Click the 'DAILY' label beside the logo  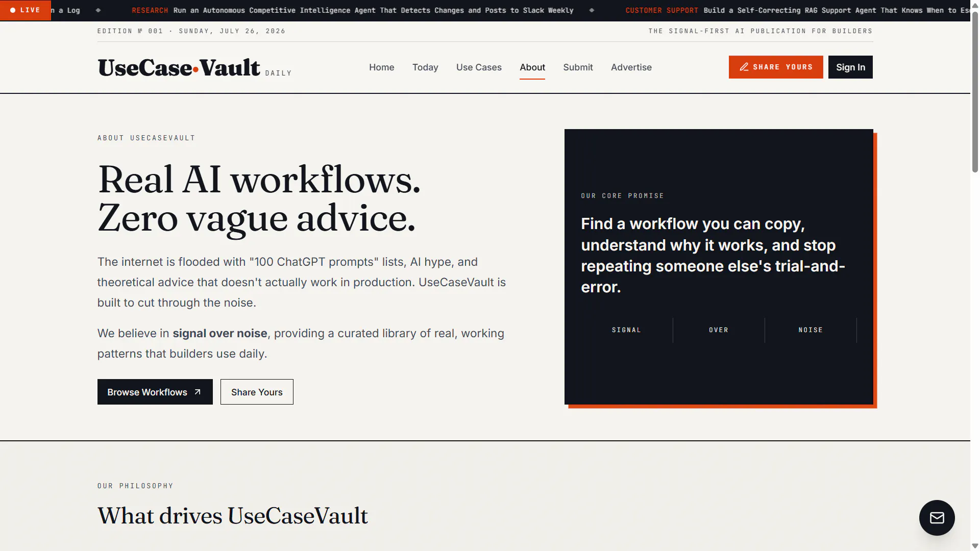click(278, 73)
